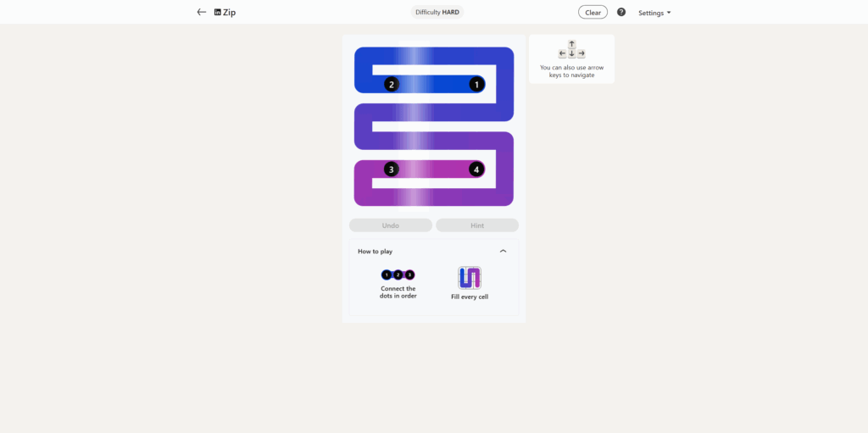Click the Difficulty HARD badge
The image size is (868, 433).
point(437,12)
